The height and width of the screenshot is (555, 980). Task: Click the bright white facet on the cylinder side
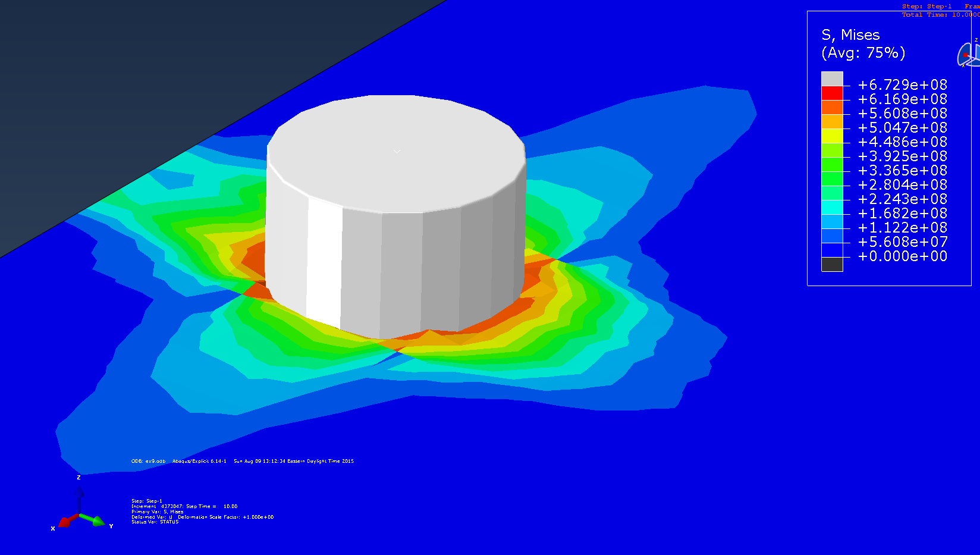(325, 262)
